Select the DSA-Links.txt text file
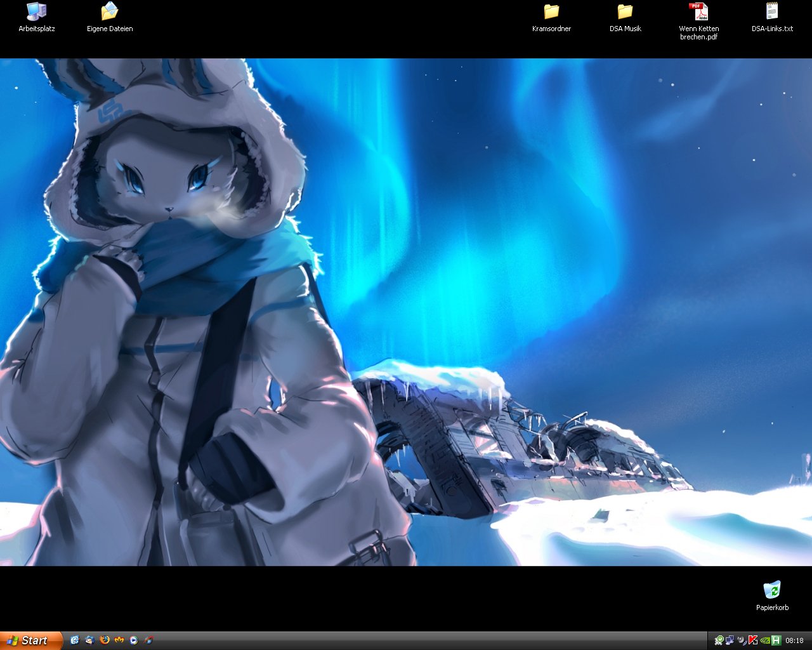The width and height of the screenshot is (812, 650). pyautogui.click(x=772, y=17)
